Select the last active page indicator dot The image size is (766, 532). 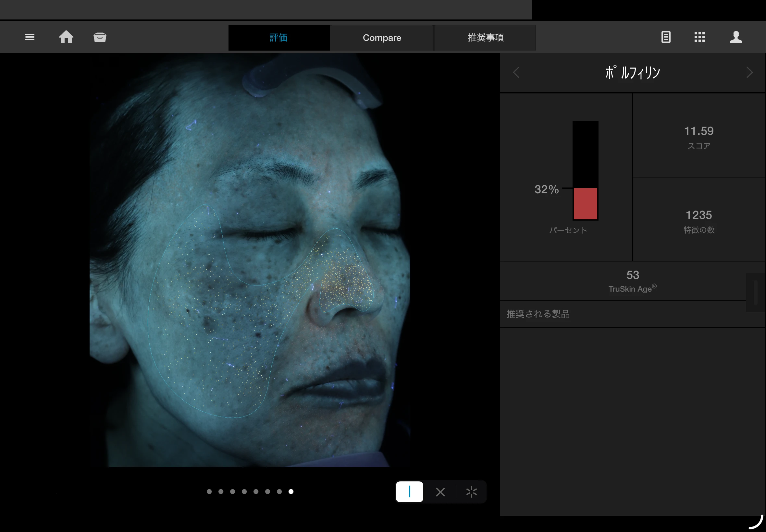[x=291, y=491]
